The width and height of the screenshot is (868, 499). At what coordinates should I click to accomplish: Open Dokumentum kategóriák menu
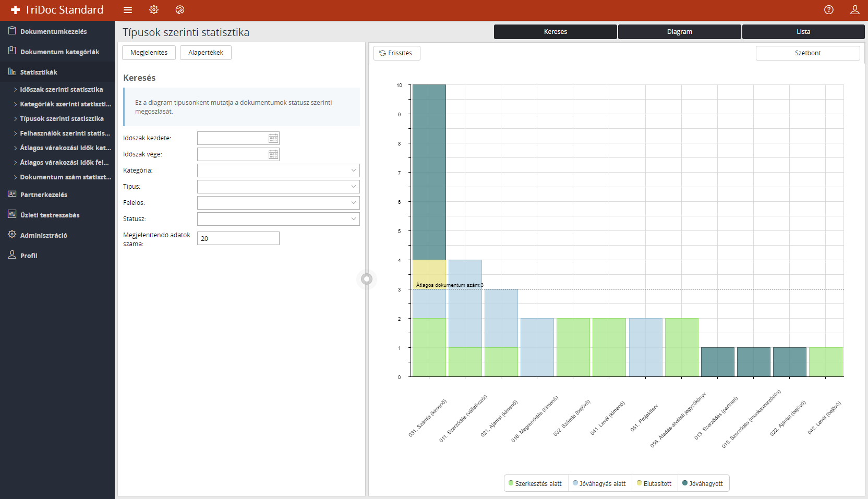[x=57, y=52]
